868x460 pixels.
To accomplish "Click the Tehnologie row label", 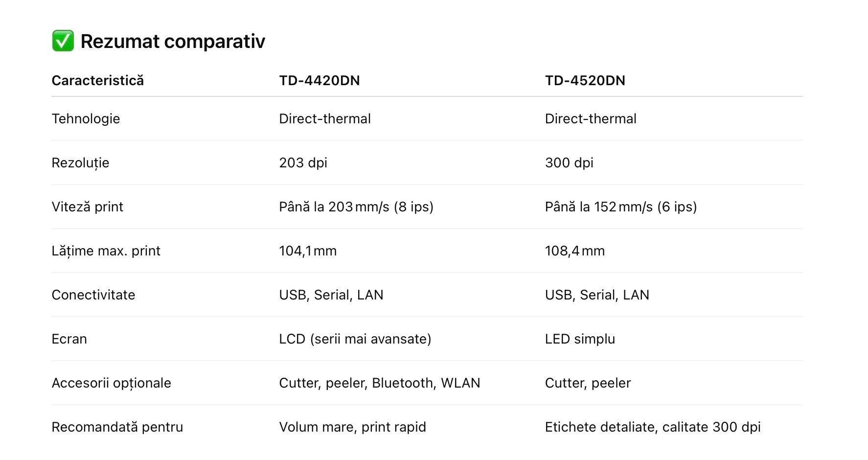I will 86,119.
